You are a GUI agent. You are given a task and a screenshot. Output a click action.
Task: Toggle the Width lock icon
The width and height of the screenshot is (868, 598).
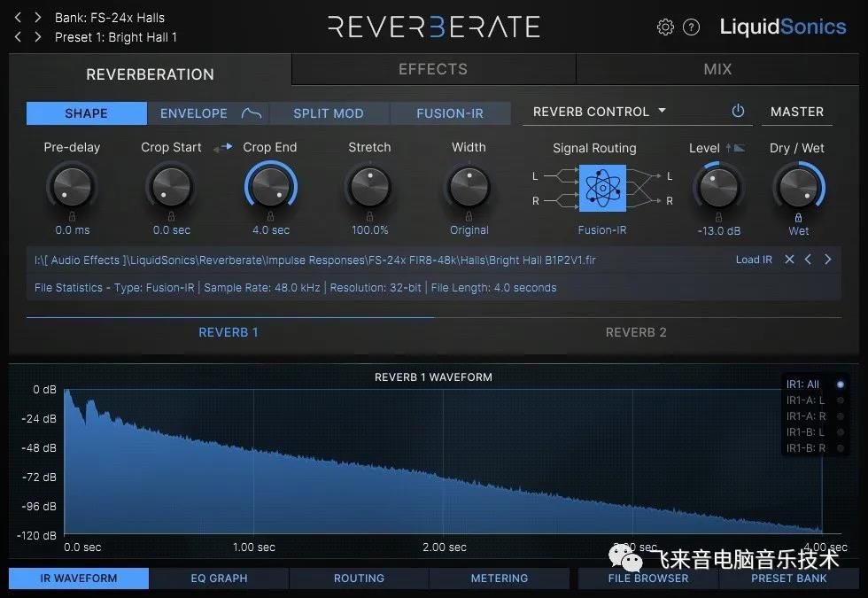469,216
